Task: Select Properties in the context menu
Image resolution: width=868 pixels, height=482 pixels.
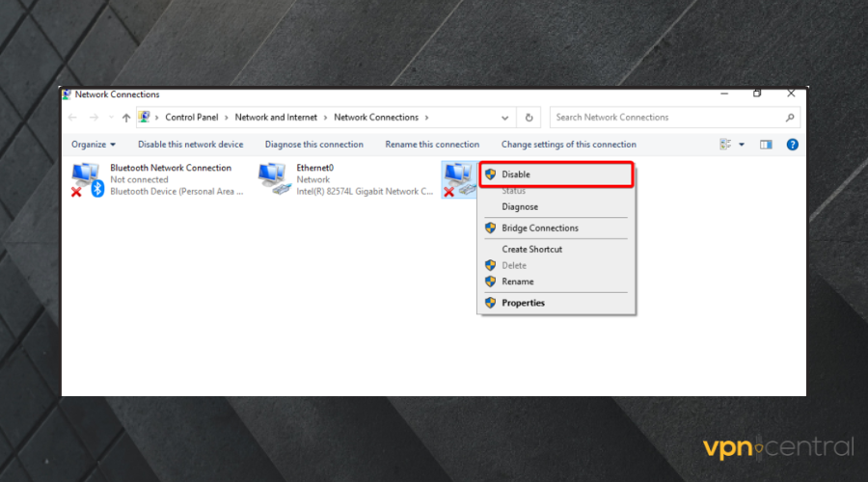Action: [523, 303]
